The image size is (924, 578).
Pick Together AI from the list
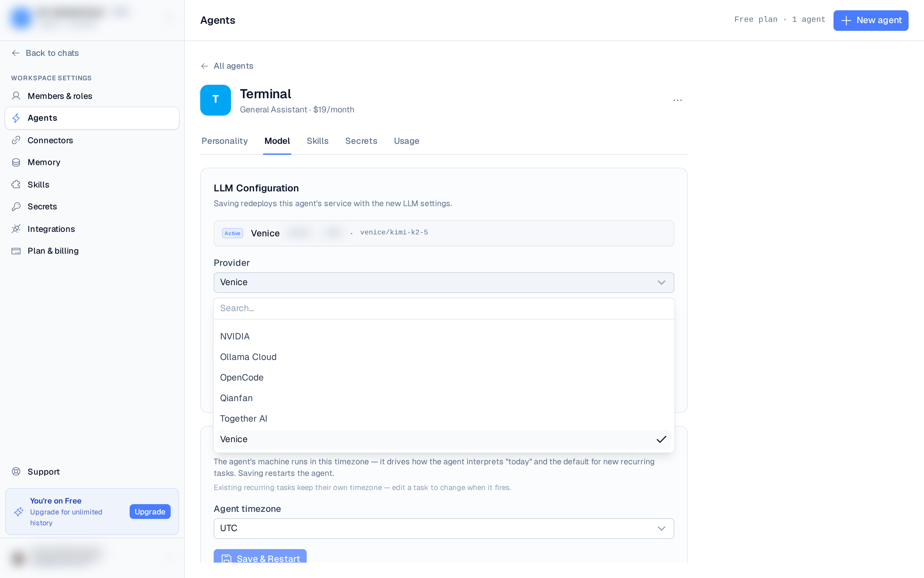444,419
